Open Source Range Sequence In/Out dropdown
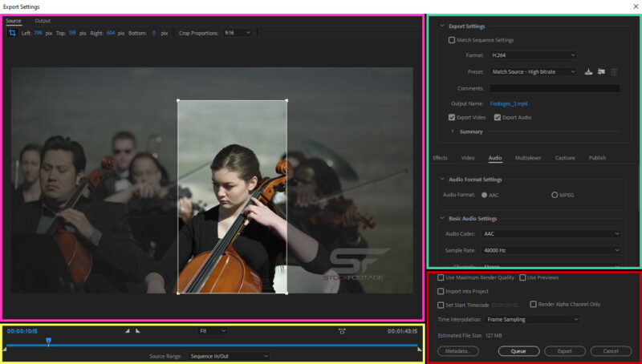Viewport: 642px width, 364px height. coord(229,356)
